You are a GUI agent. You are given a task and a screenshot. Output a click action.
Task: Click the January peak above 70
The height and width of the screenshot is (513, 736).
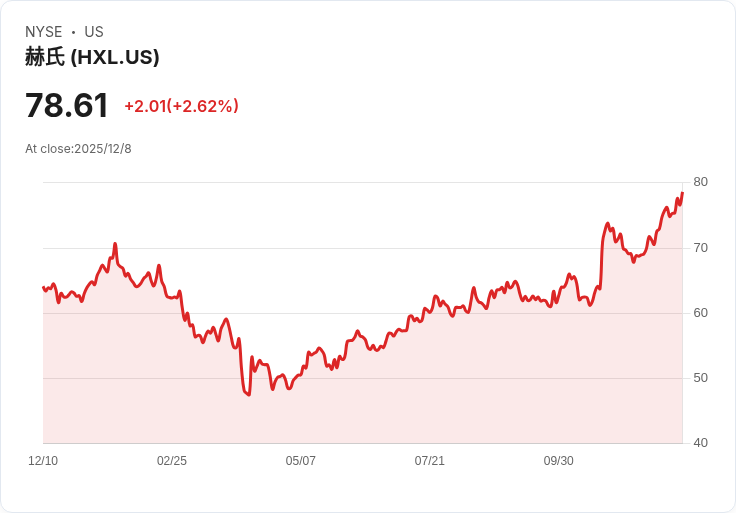[115, 244]
